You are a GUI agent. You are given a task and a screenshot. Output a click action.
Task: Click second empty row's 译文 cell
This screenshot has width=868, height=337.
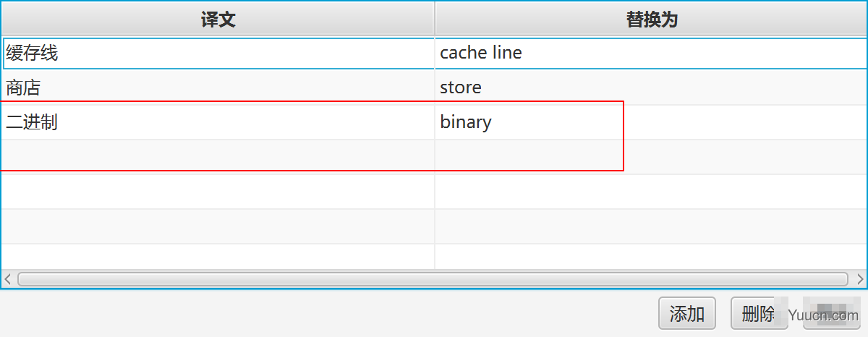(x=218, y=192)
